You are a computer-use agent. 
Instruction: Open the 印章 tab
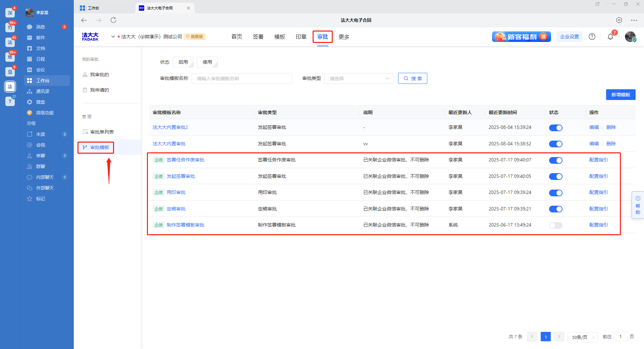coord(301,37)
